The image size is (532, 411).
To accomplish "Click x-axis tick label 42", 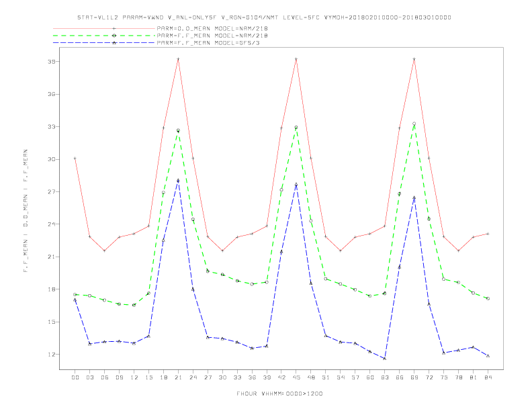I will (x=281, y=377).
